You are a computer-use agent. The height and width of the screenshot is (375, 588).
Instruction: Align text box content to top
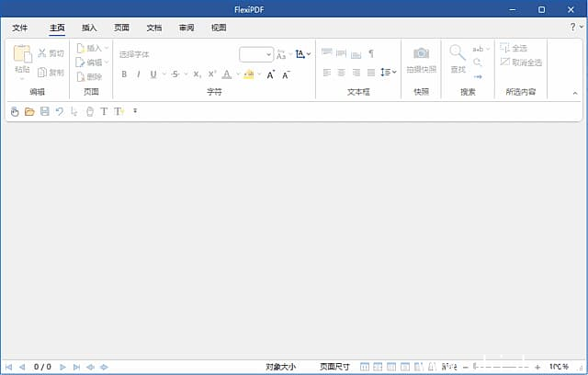pos(327,53)
